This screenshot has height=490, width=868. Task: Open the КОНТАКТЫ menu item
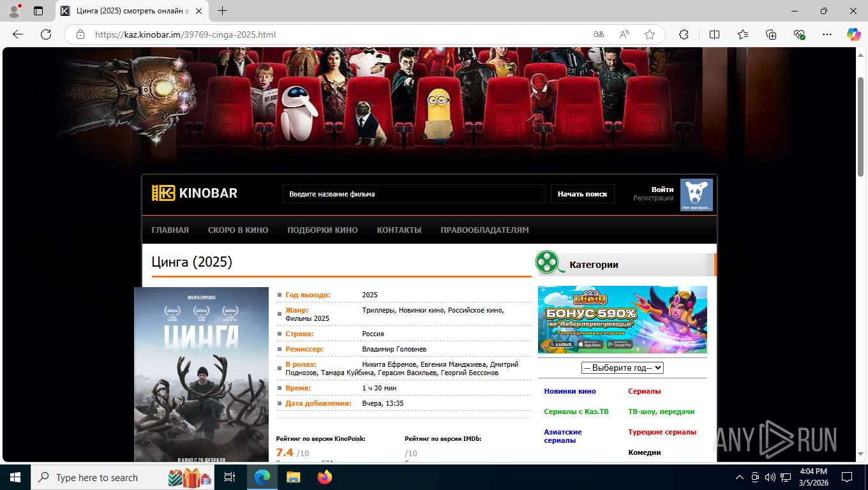399,230
